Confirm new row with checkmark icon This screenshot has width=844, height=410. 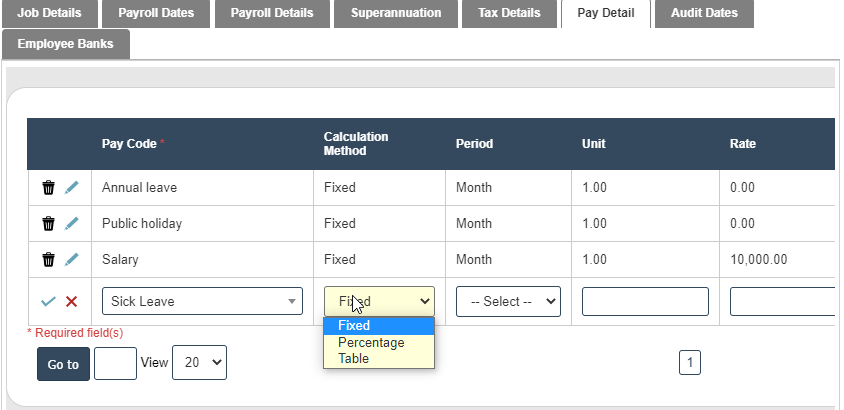48,301
